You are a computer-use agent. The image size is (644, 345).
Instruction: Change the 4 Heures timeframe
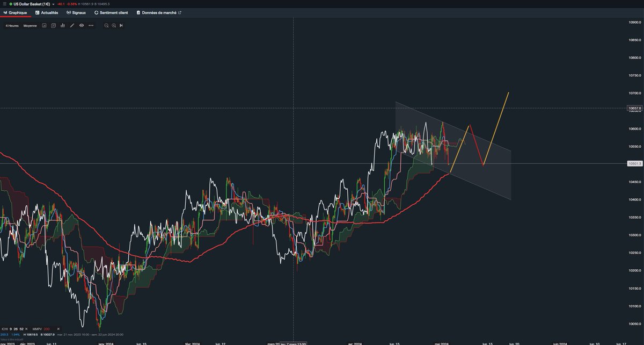pos(12,25)
